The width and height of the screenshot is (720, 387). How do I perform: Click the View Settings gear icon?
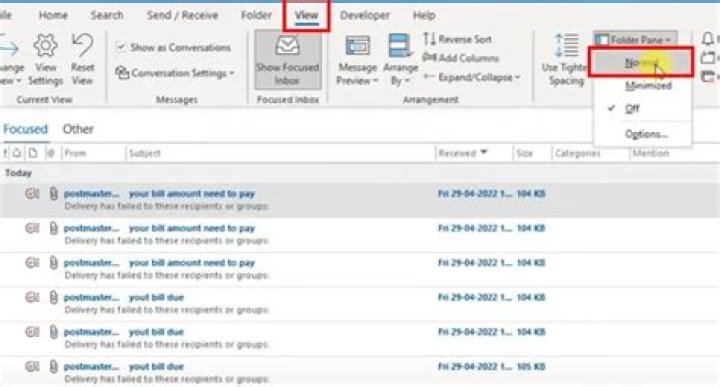point(45,46)
